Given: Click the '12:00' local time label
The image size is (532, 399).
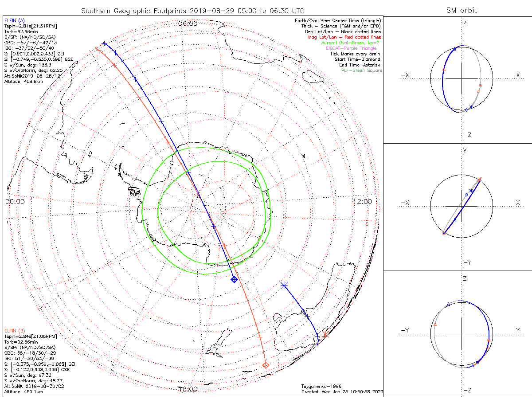Looking at the screenshot, I should coord(363,201).
